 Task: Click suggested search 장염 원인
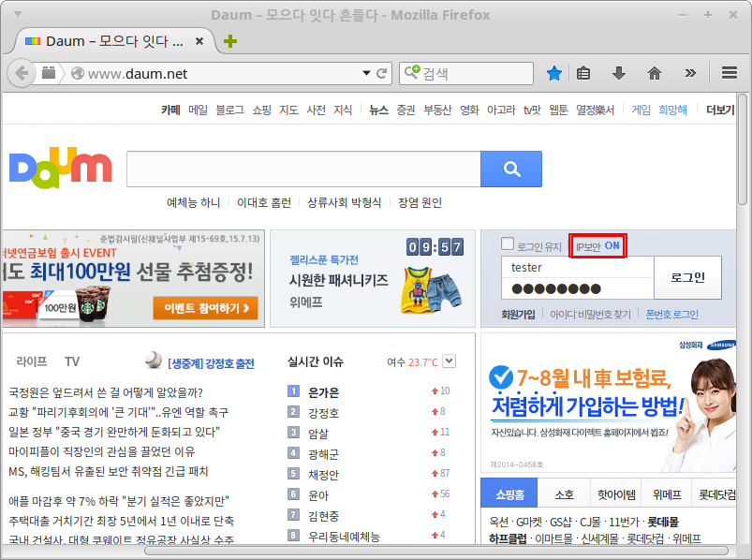(420, 203)
